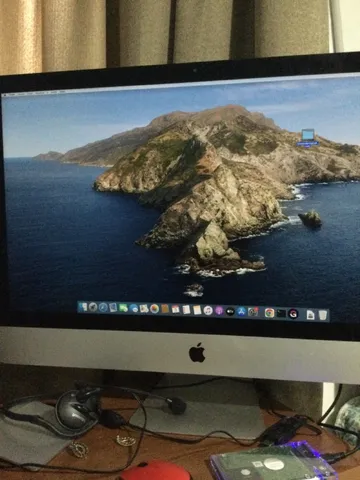Launch Google Chrome from the Dock
Screen dimensions: 360x480
coord(269,313)
